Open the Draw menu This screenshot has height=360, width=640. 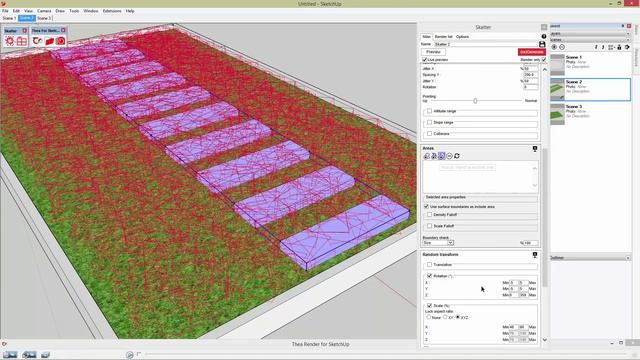point(60,11)
